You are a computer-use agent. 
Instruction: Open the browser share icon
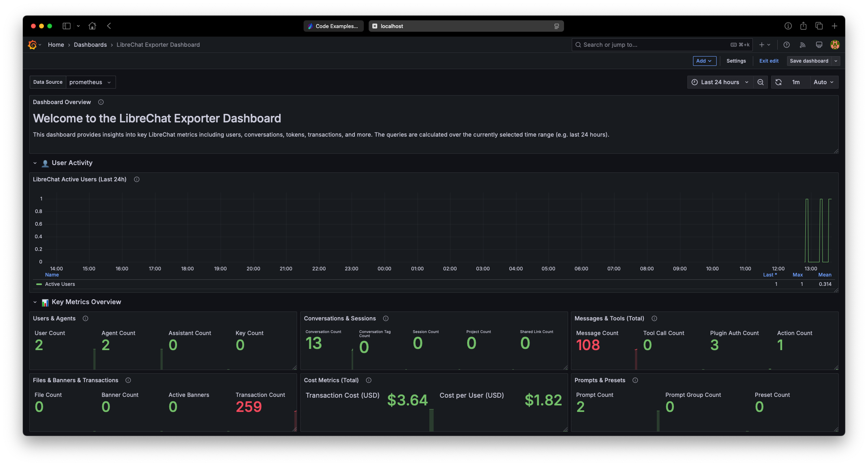[803, 26]
